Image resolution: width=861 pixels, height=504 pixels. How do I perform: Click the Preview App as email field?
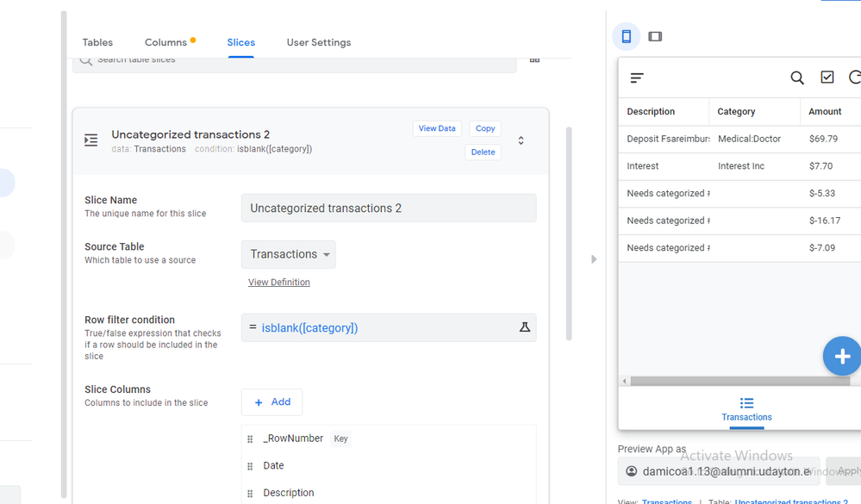(719, 471)
